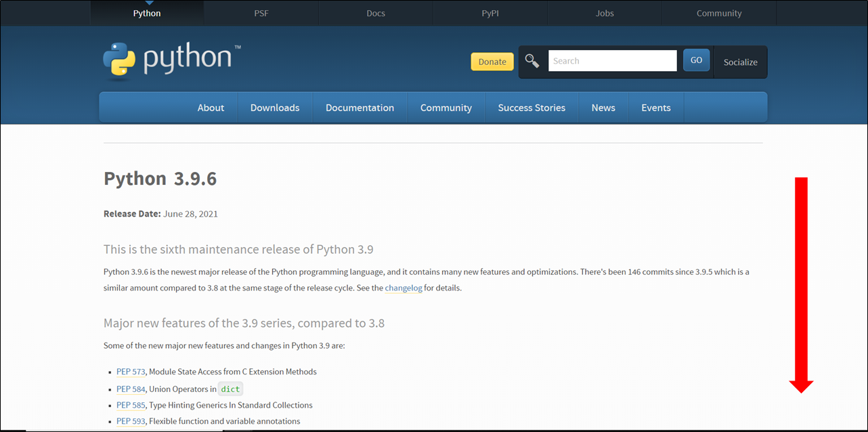This screenshot has height=432, width=868.
Task: Open the PEP 573 link
Action: (131, 372)
